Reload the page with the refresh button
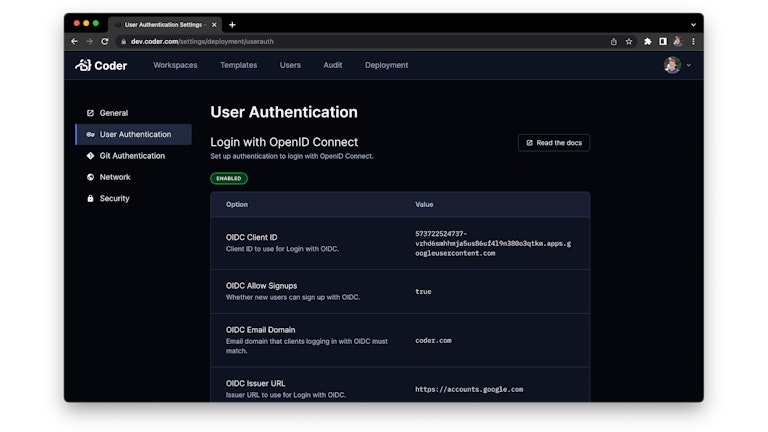768x432 pixels. (x=105, y=41)
